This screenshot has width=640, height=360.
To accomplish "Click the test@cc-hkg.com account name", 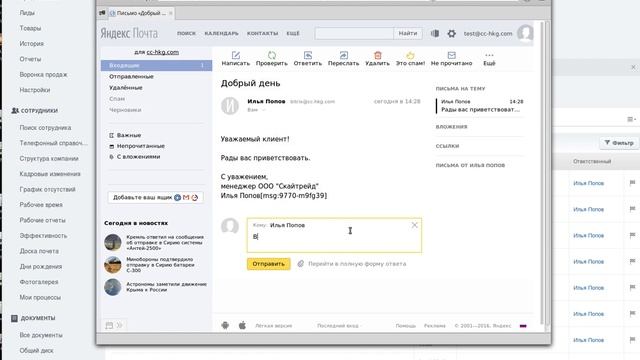I will tap(488, 33).
